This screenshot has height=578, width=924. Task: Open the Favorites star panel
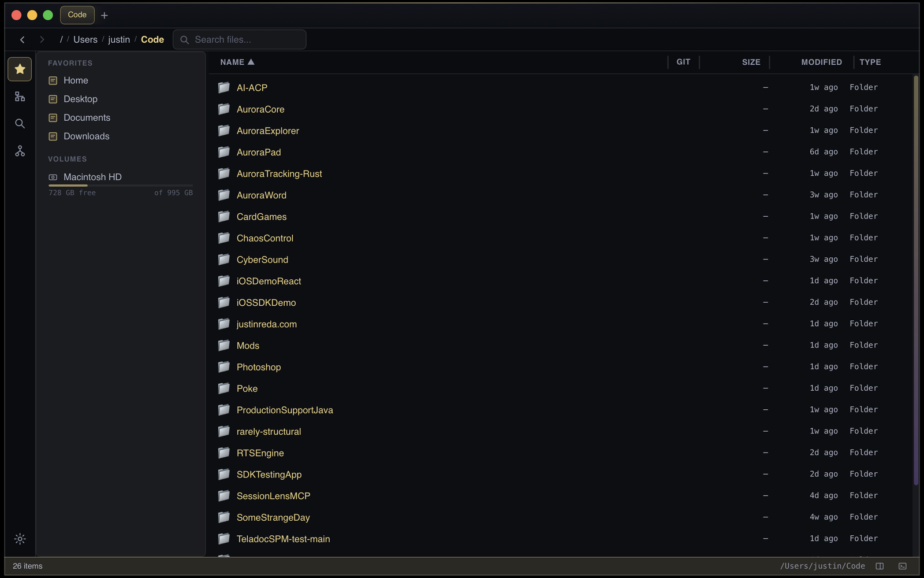tap(20, 69)
